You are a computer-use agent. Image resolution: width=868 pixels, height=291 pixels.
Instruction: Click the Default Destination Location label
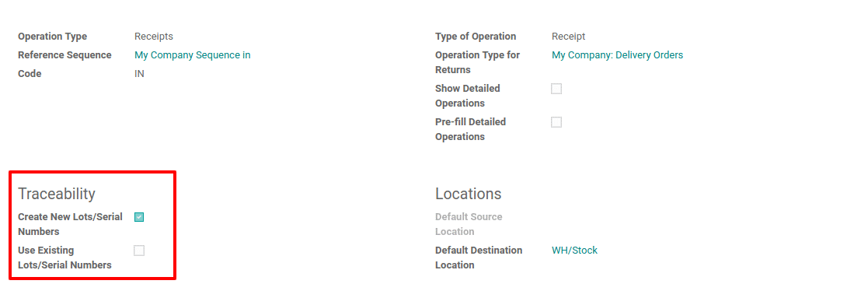[x=479, y=258]
